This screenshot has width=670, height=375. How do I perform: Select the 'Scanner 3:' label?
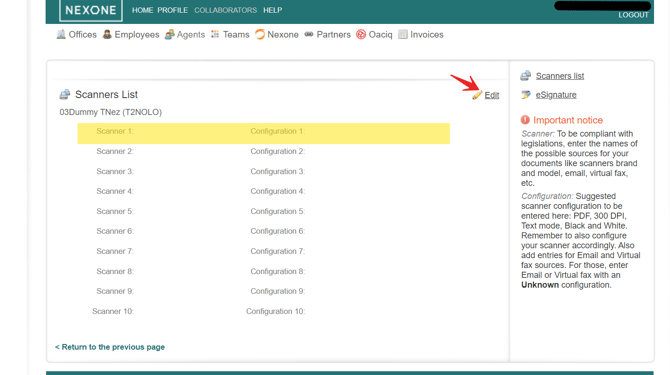pyautogui.click(x=115, y=171)
